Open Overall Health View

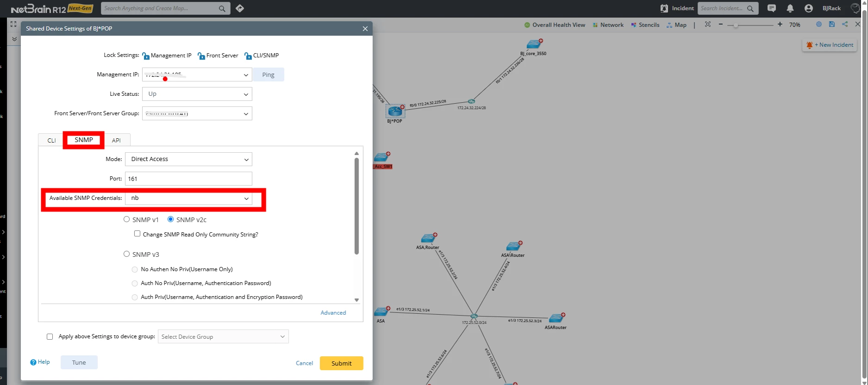coord(555,25)
